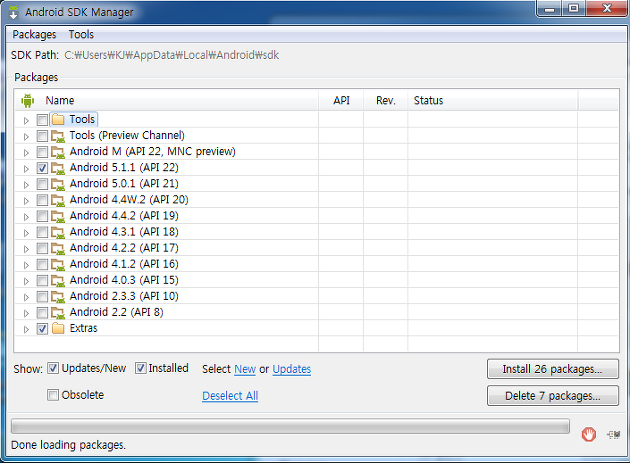Click the Android SDK Manager title bar icon
The height and width of the screenshot is (463, 630).
pos(14,12)
